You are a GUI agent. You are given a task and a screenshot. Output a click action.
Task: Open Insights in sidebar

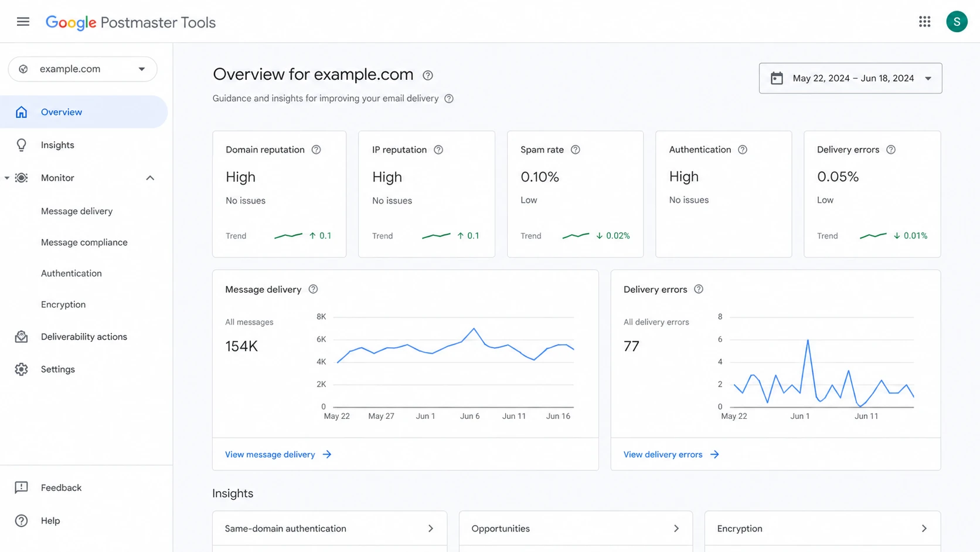pos(57,145)
